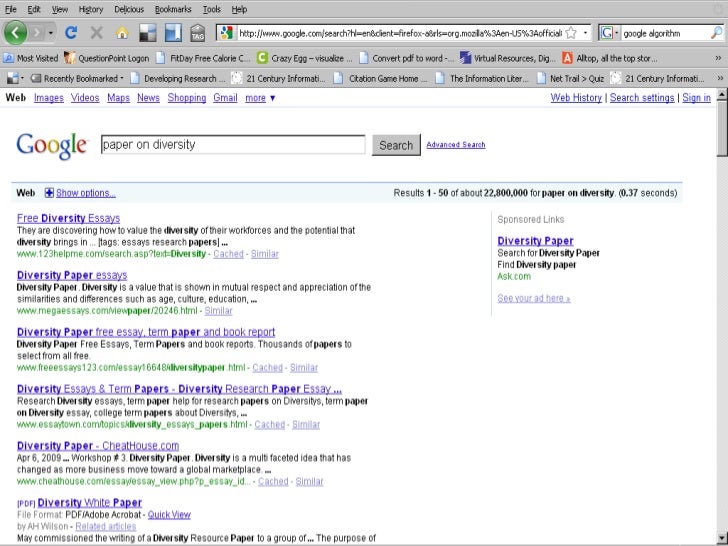Click the search box magnifier icon
The height and width of the screenshot is (546, 728).
point(716,33)
